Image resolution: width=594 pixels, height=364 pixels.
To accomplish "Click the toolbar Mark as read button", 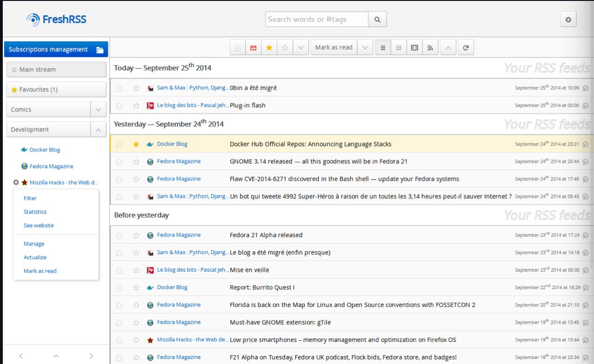I will click(x=334, y=47).
